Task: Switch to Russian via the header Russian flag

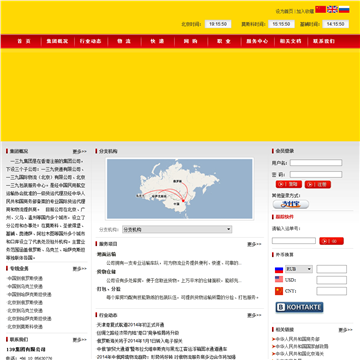Action: (344, 9)
